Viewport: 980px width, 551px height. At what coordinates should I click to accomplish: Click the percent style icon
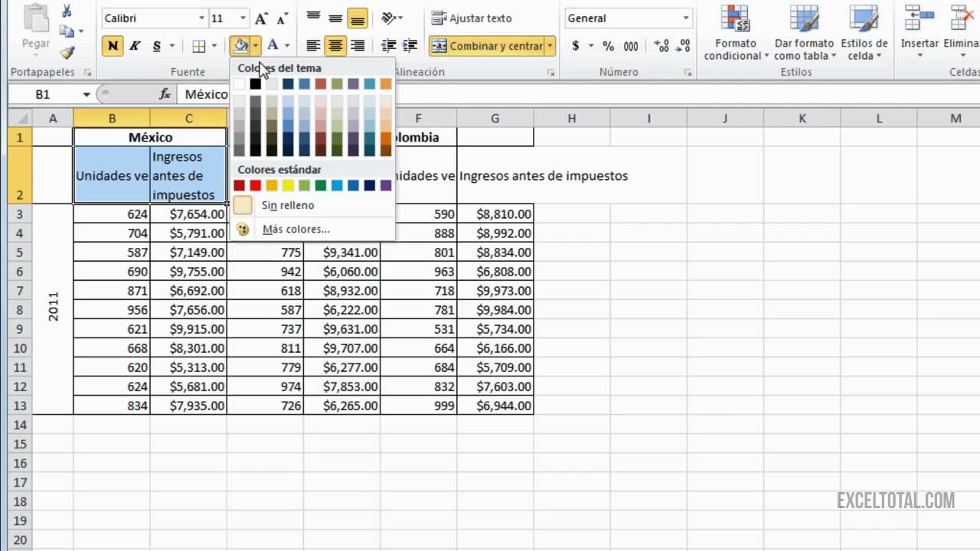click(x=608, y=46)
